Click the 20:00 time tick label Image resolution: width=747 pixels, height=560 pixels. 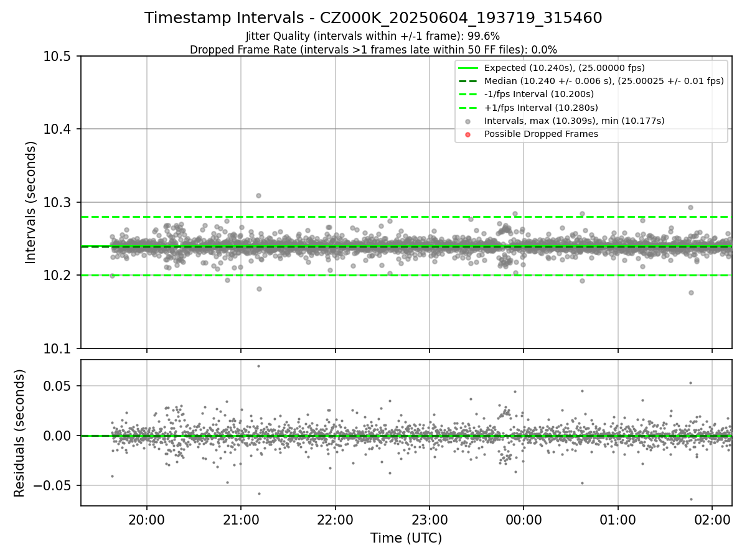(x=147, y=519)
